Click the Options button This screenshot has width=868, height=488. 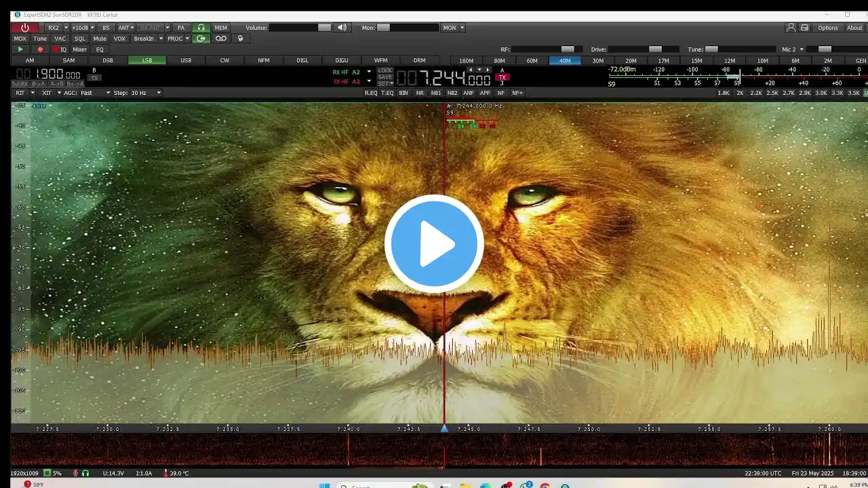828,28
